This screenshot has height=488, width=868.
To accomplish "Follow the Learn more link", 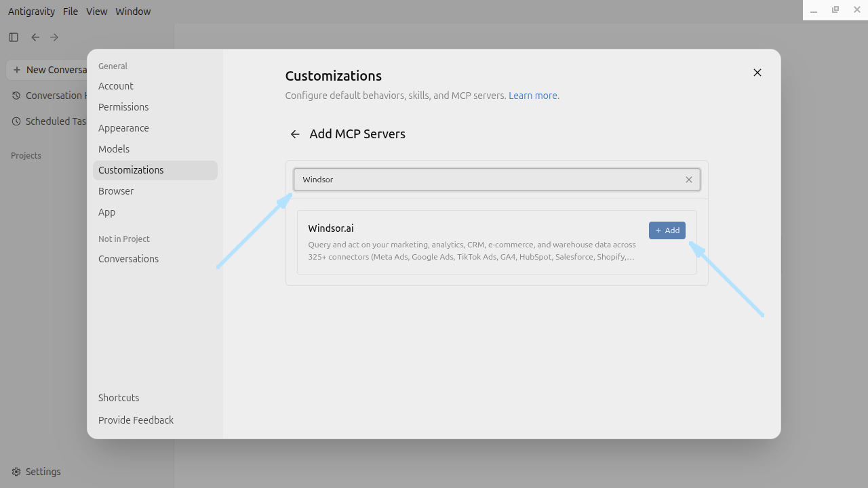I will click(533, 96).
